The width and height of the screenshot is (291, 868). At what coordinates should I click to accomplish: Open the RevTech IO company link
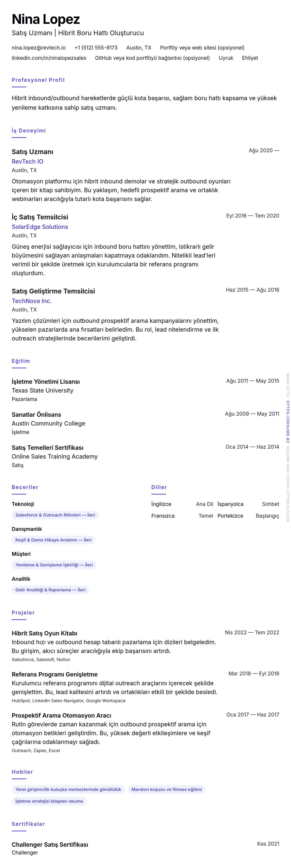tap(27, 161)
